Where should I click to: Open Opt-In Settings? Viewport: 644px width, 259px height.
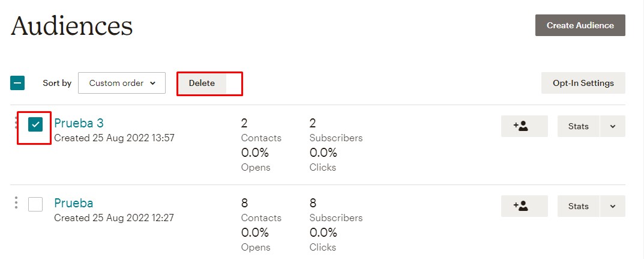click(x=583, y=83)
